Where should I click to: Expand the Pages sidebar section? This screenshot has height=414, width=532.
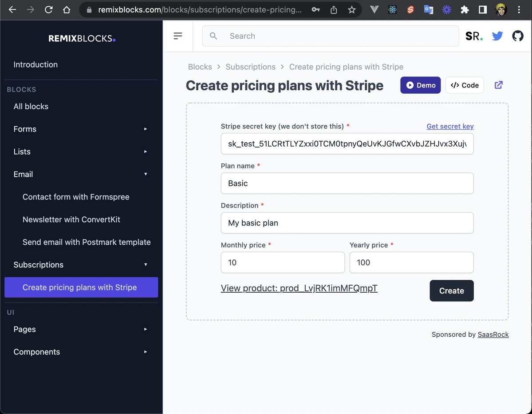point(81,329)
